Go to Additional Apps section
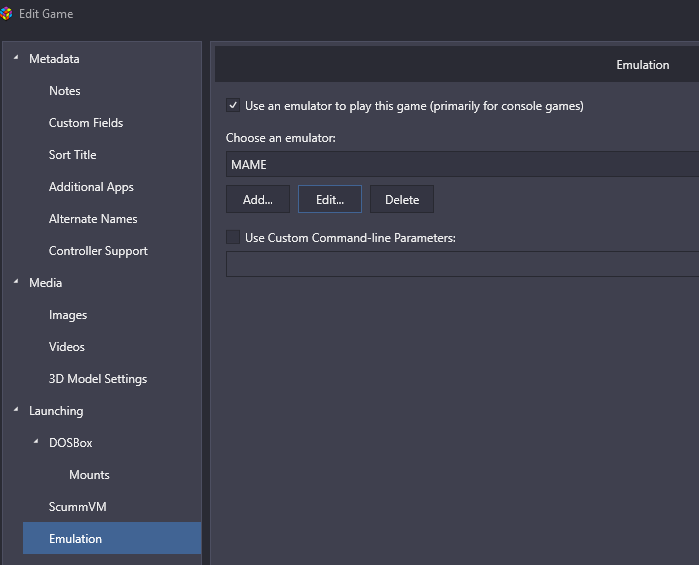This screenshot has width=699, height=565. pos(91,187)
